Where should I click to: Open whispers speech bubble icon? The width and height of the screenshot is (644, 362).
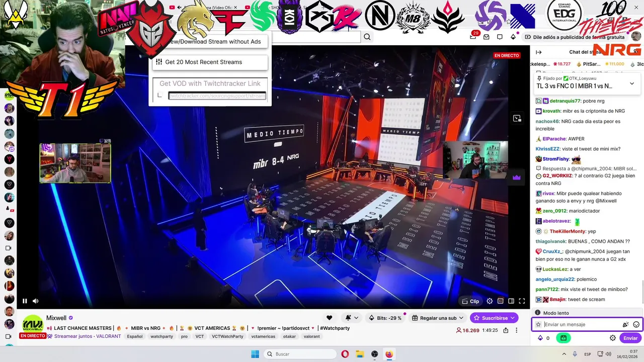[x=500, y=37]
